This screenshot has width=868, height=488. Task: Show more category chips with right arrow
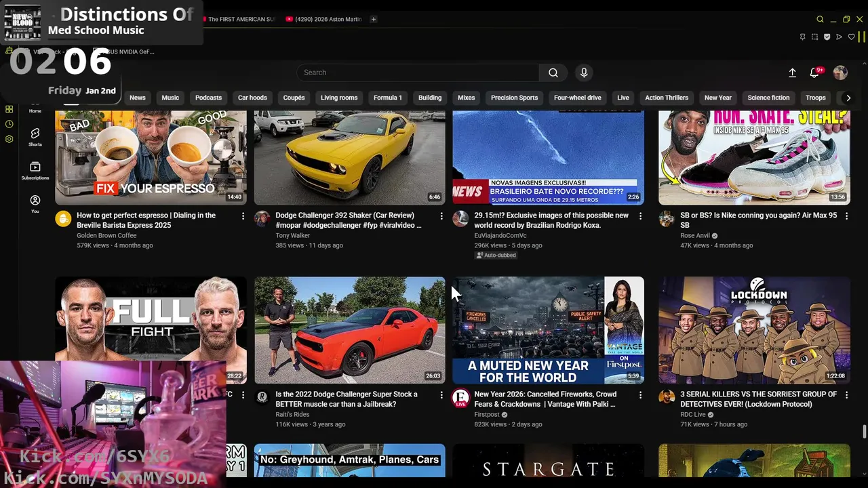(848, 98)
